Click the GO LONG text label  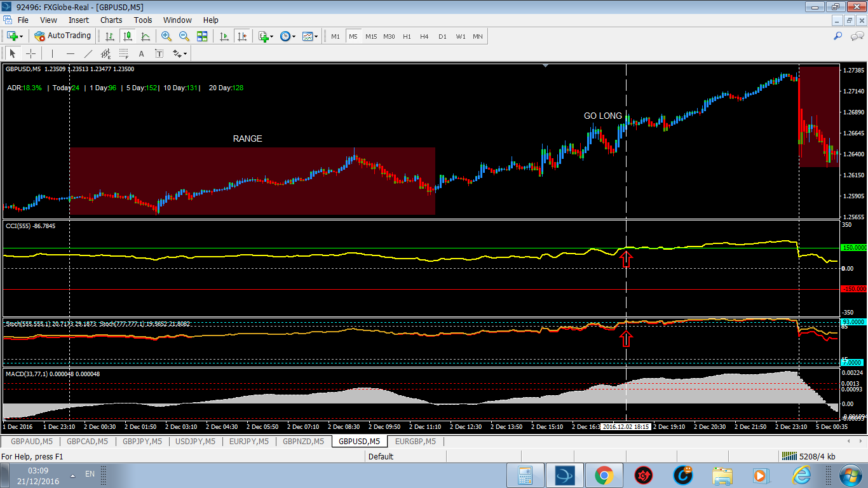[603, 116]
